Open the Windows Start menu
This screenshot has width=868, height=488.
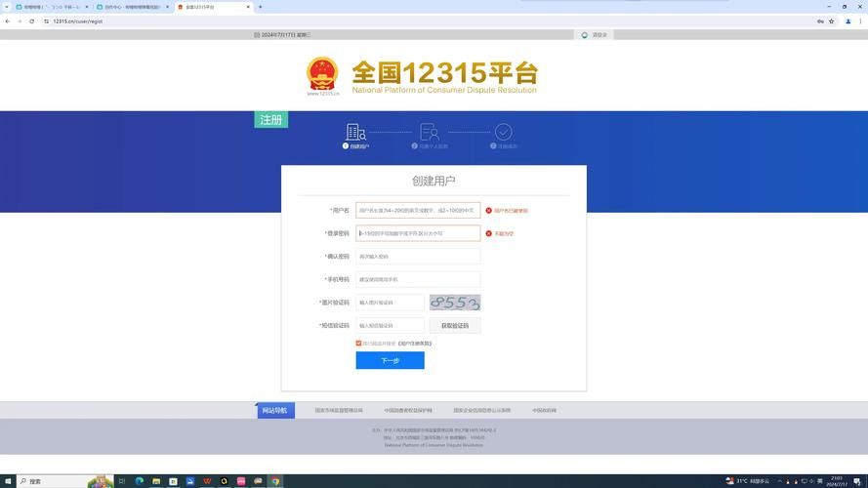8,481
